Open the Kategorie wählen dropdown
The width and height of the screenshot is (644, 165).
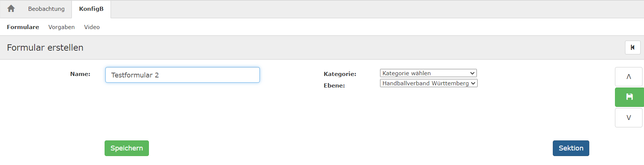(428, 73)
